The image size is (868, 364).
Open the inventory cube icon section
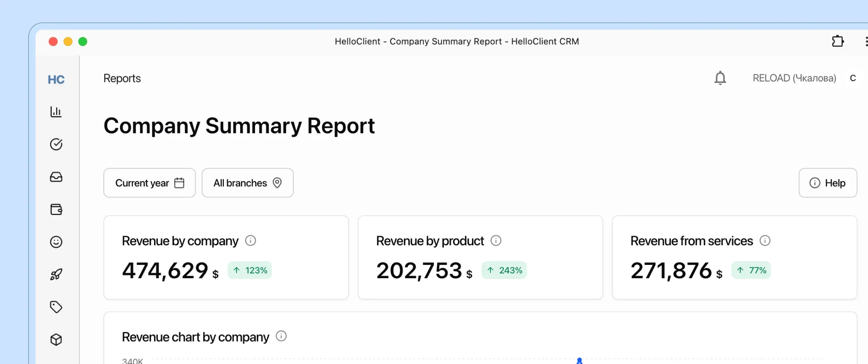(x=56, y=339)
